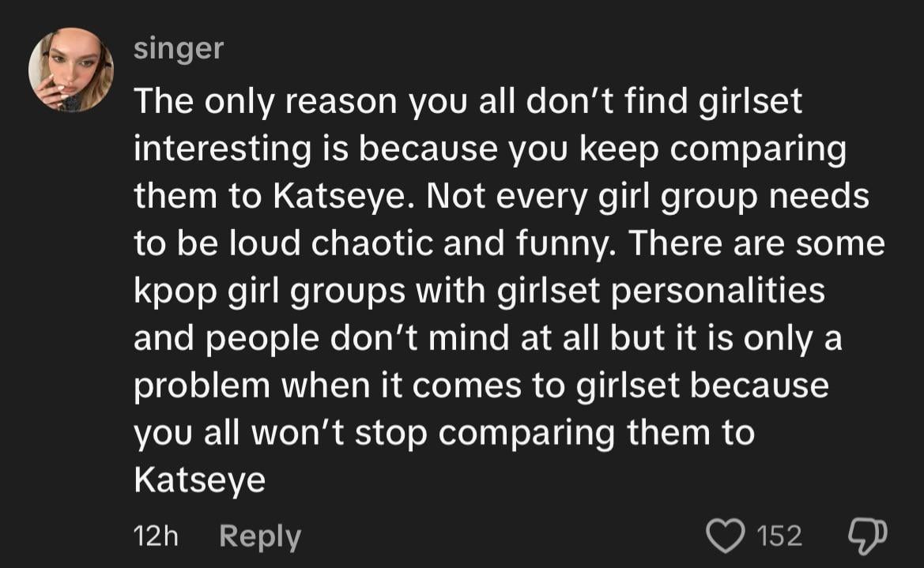
Task: Click the 152 like count
Action: [779, 536]
